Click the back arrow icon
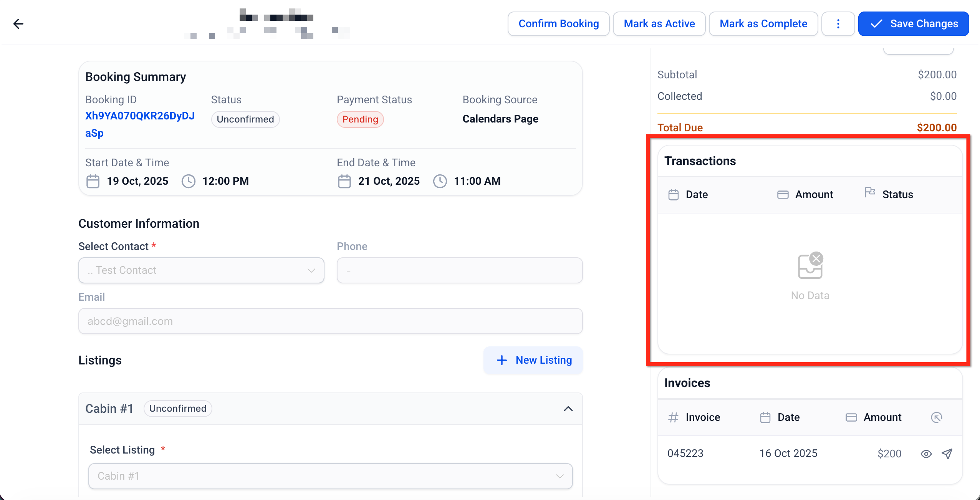Image resolution: width=980 pixels, height=500 pixels. click(18, 24)
